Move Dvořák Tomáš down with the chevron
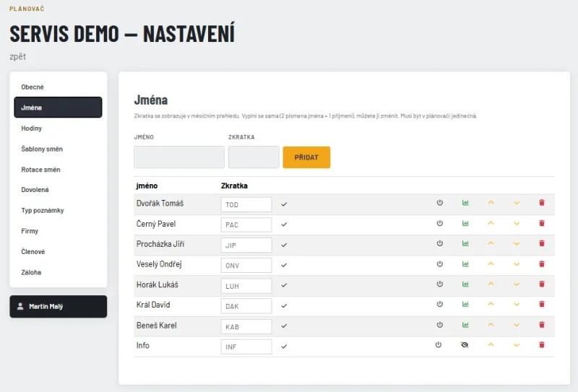Viewport: 578px width, 392px height. 517,203
